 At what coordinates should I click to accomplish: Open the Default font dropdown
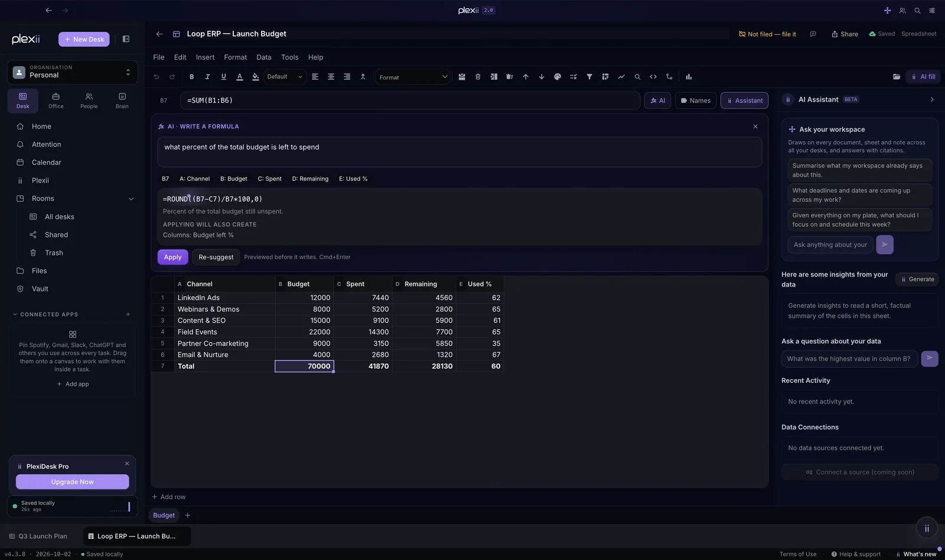tap(284, 77)
